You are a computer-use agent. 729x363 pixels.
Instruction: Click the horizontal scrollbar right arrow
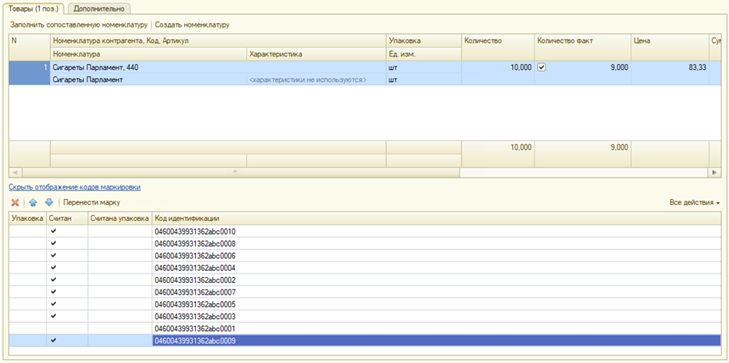coord(714,172)
